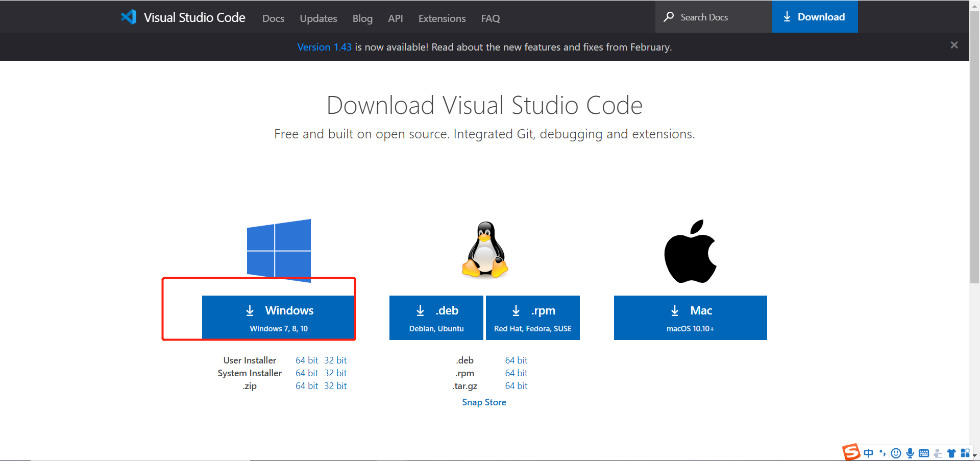The image size is (980, 461).
Task: Open the toolbox grid icon in the IME bar
Action: 965,453
